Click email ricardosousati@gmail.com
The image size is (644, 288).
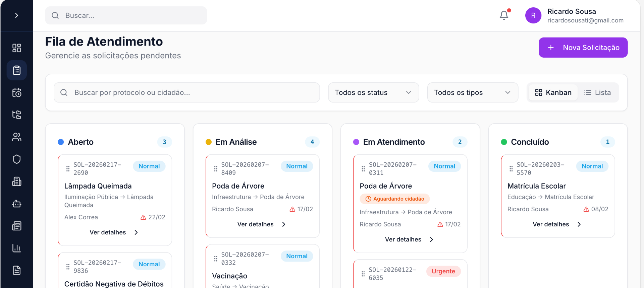(x=585, y=20)
